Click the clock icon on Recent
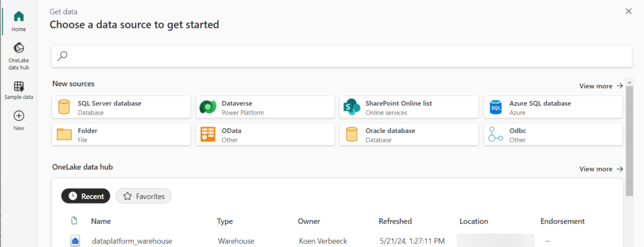The image size is (644, 247). [73, 197]
